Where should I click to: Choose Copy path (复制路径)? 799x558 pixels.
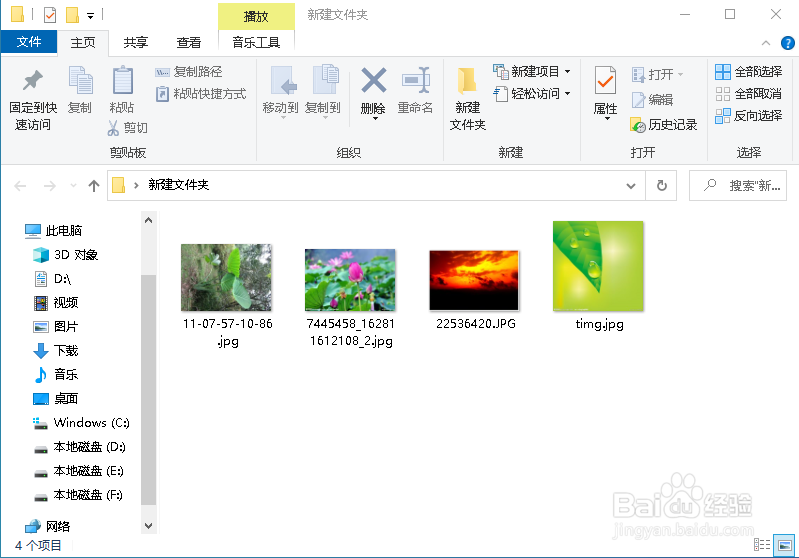coord(189,72)
